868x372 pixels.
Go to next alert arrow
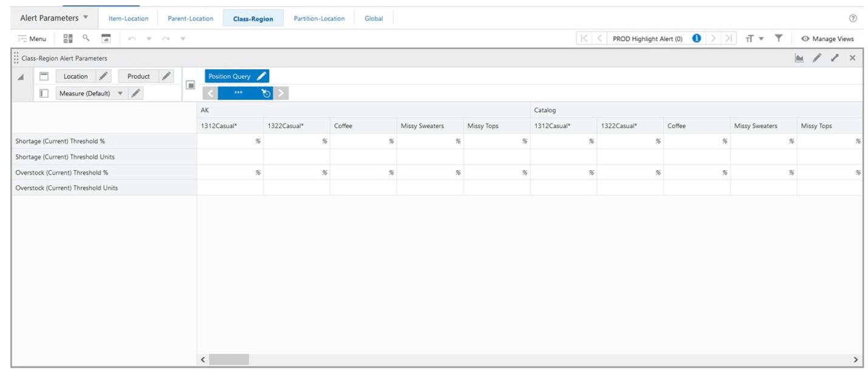point(714,38)
